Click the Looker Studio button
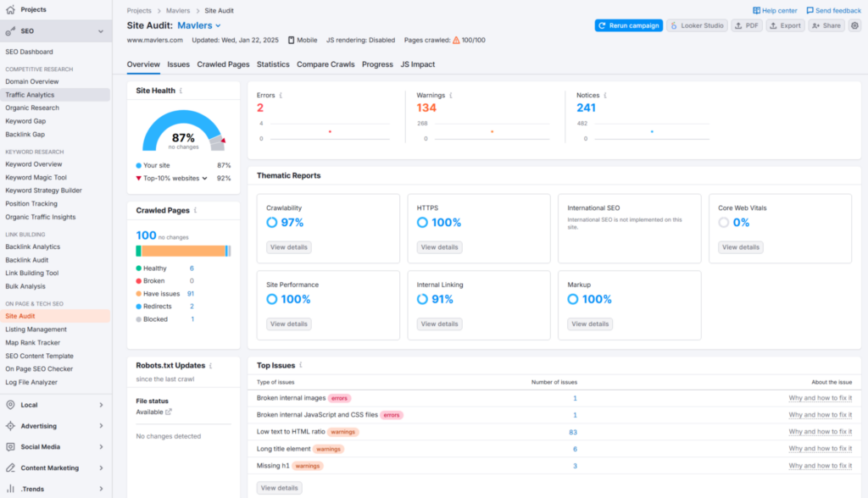868x498 pixels. point(697,25)
